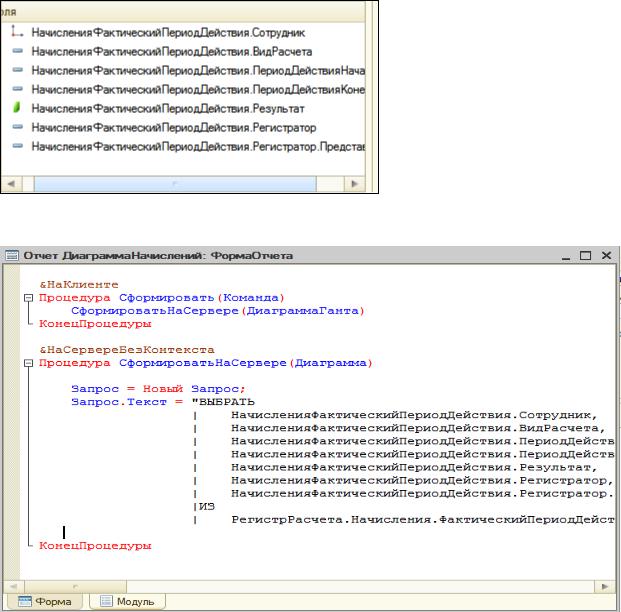Screen dimensions: 621x612
Task: Click the icon beside Регистратор.Представ field
Action: coord(17,146)
